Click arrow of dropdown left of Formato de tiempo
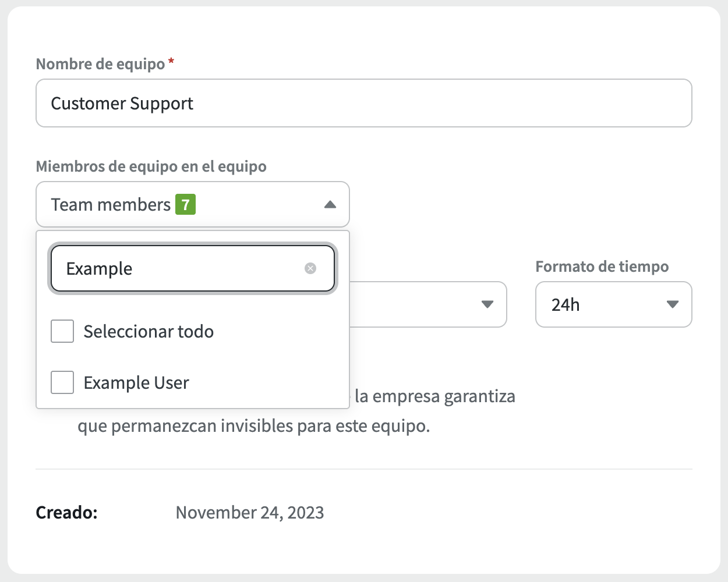 (x=487, y=304)
